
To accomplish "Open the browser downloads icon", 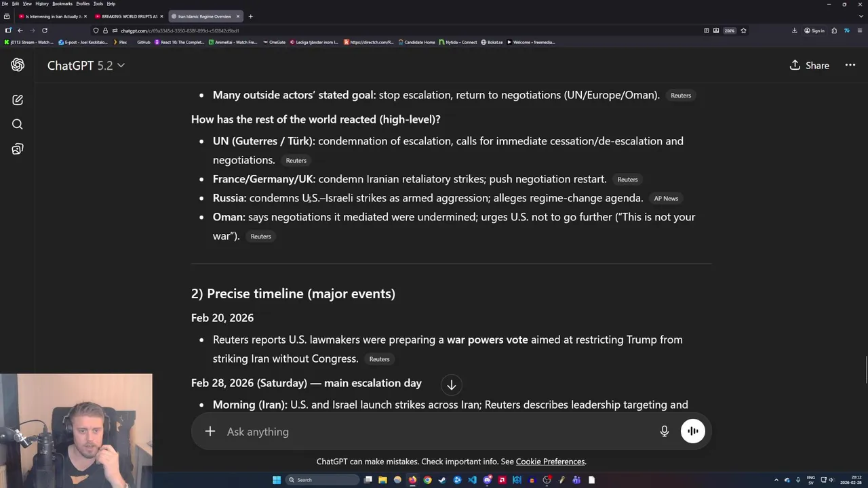I will [794, 30].
